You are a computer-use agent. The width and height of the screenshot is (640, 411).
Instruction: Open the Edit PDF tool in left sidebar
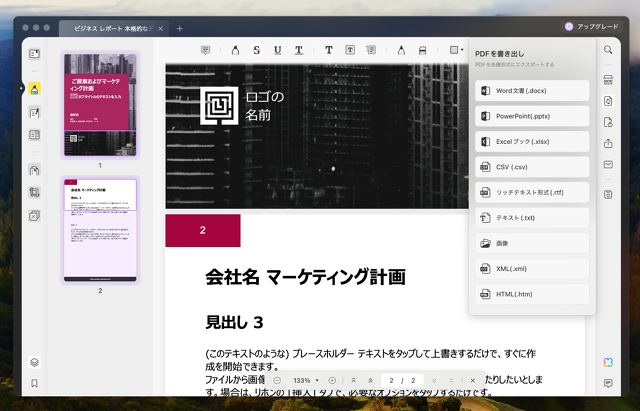[x=34, y=112]
